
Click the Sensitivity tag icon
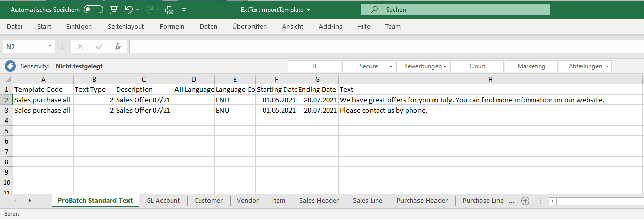(10, 66)
